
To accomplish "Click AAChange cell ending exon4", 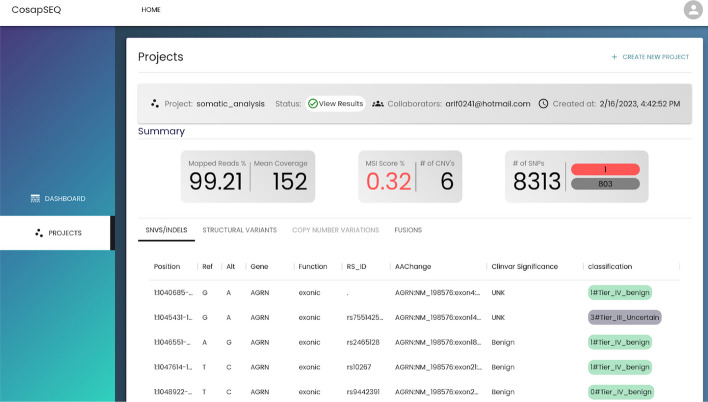I will pyautogui.click(x=438, y=293).
